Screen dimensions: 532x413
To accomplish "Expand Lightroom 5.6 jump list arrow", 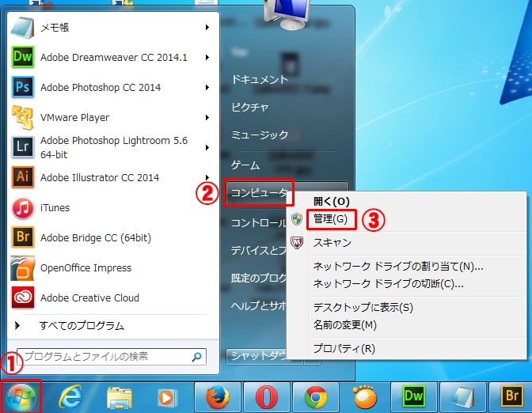I will [207, 147].
